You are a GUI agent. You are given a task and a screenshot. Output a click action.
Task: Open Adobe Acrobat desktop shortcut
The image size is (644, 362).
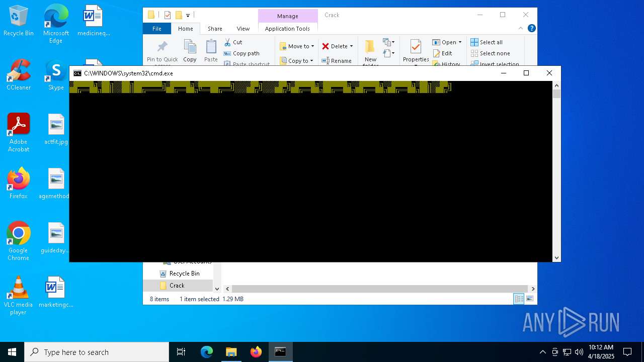(x=19, y=133)
